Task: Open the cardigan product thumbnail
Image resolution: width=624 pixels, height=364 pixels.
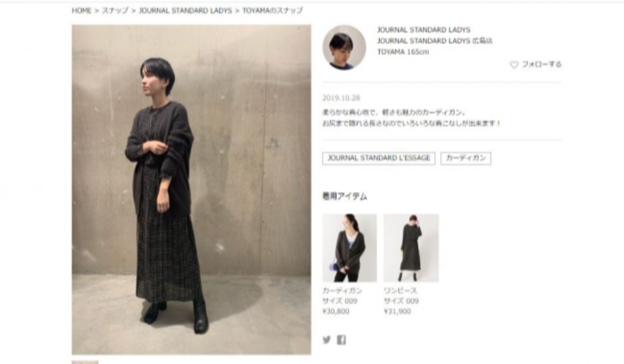Action: pos(349,248)
